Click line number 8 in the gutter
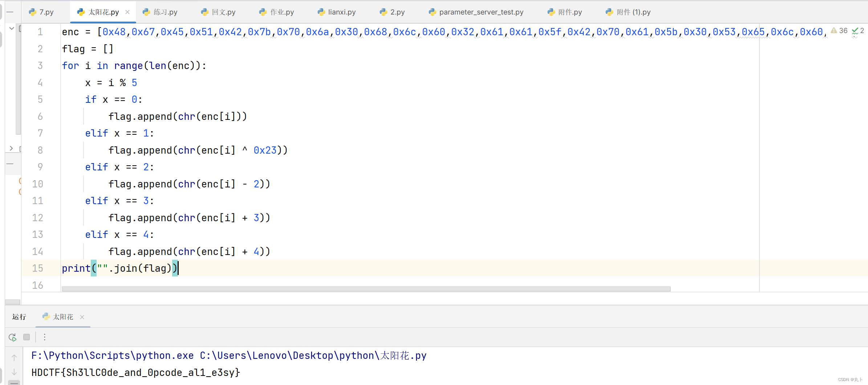The width and height of the screenshot is (868, 385). click(40, 150)
